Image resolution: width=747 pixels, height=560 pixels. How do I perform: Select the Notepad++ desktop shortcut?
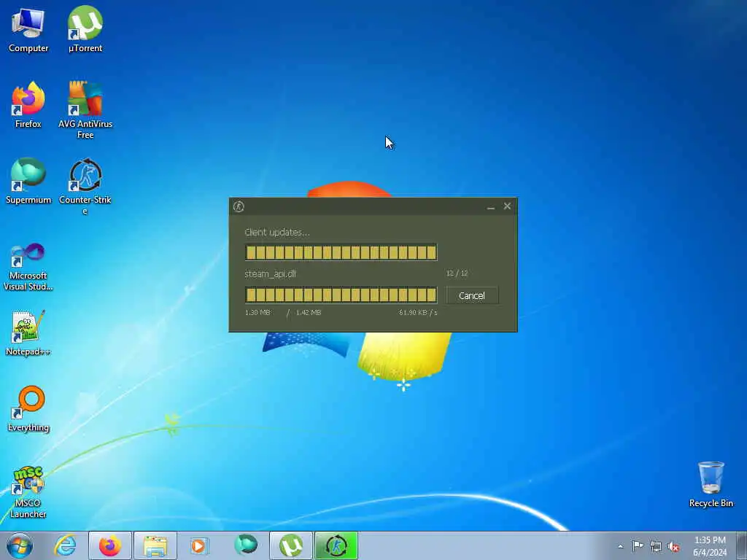tap(28, 333)
